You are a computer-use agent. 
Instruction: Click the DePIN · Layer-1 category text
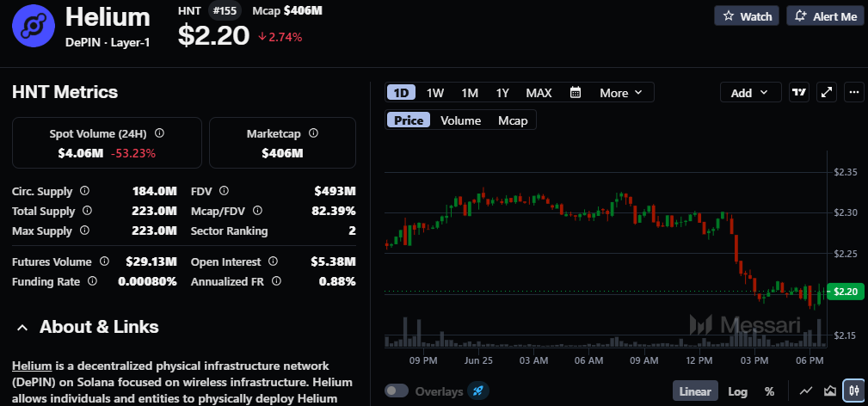[x=108, y=42]
